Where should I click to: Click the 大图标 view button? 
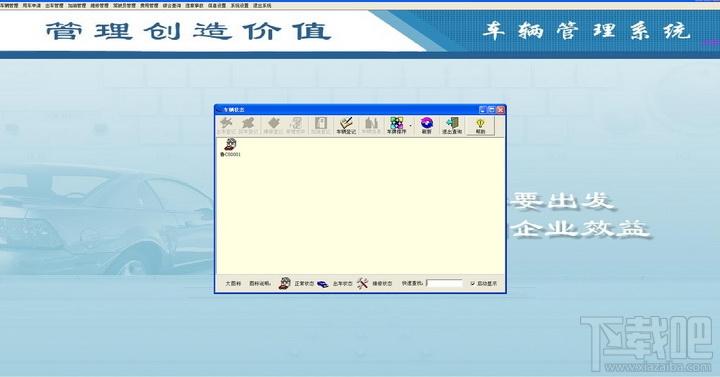click(x=233, y=284)
